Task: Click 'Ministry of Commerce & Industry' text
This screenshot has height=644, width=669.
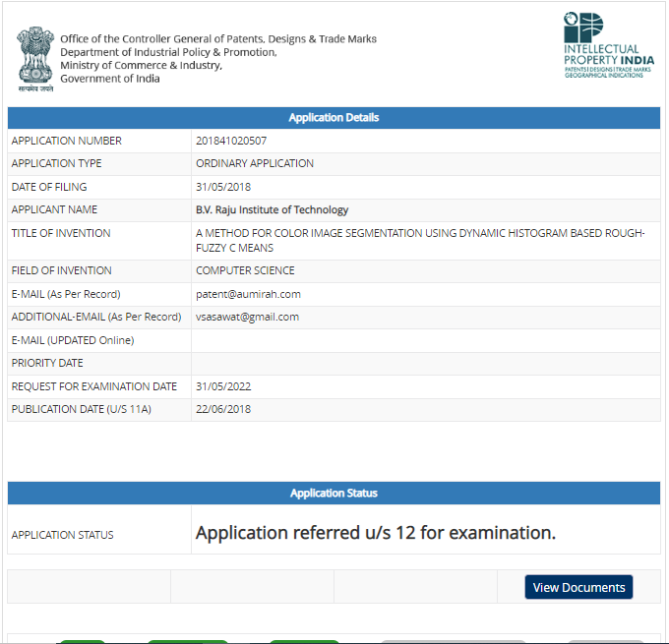Action: pyautogui.click(x=142, y=65)
